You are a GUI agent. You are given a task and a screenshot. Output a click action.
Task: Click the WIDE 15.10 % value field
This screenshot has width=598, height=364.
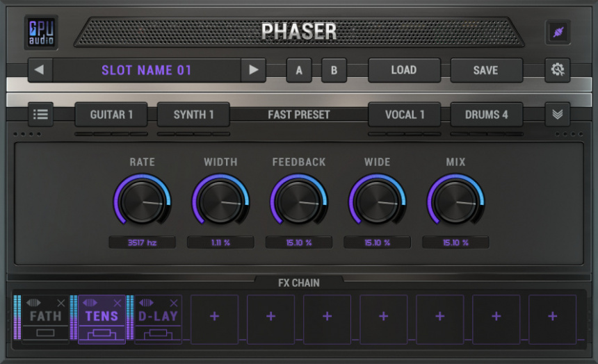pyautogui.click(x=377, y=242)
